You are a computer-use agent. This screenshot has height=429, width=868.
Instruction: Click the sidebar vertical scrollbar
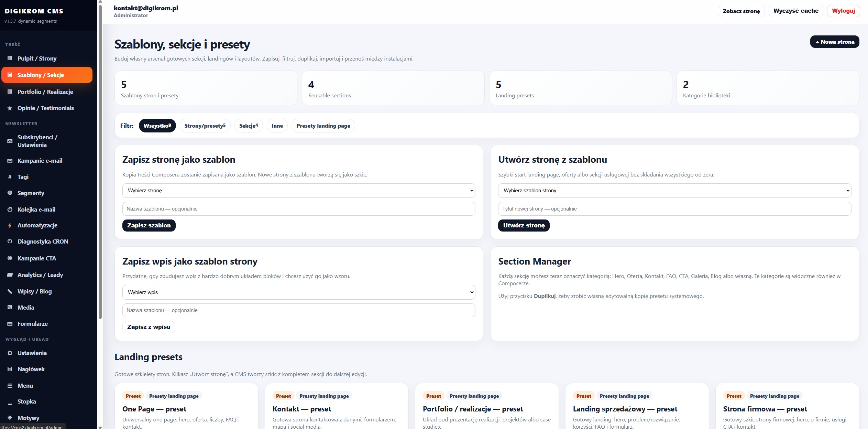100,162
